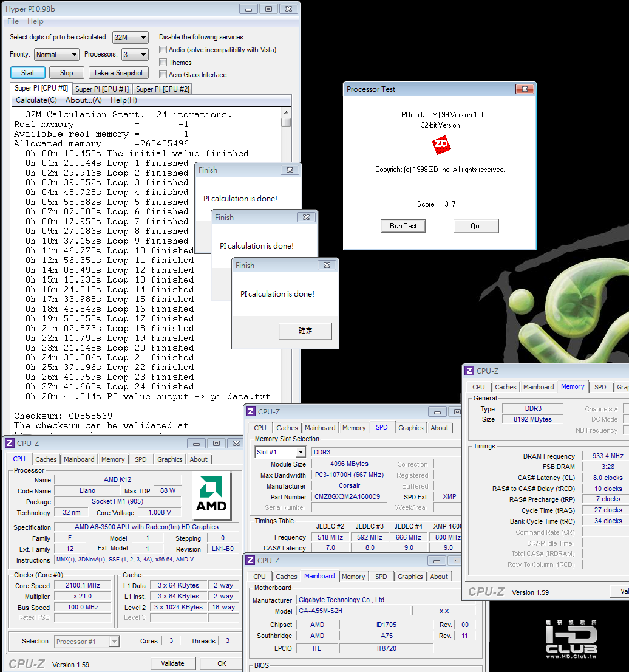Image resolution: width=629 pixels, height=672 pixels.
Task: Click Run Test in Processor Test
Action: coord(403,226)
